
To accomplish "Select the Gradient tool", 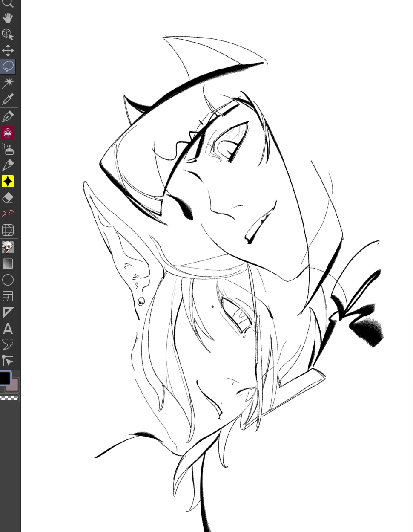I will (x=8, y=264).
